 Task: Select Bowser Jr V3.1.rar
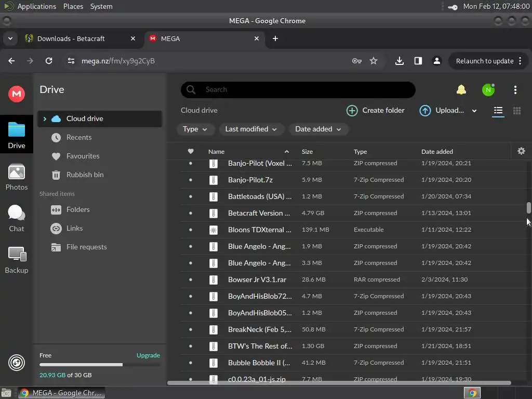coord(353,280)
